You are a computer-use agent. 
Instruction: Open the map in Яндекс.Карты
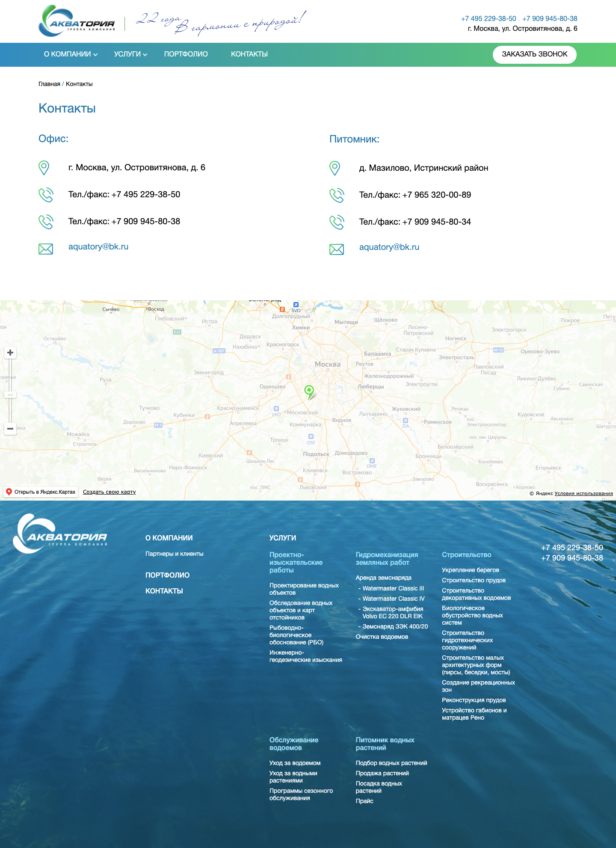tap(41, 492)
